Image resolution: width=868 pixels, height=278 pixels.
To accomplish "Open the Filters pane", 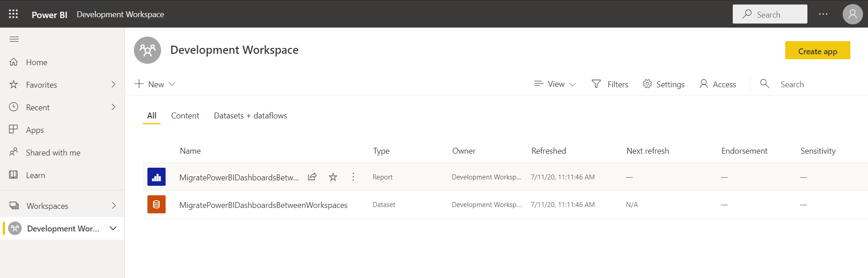I will pos(610,84).
